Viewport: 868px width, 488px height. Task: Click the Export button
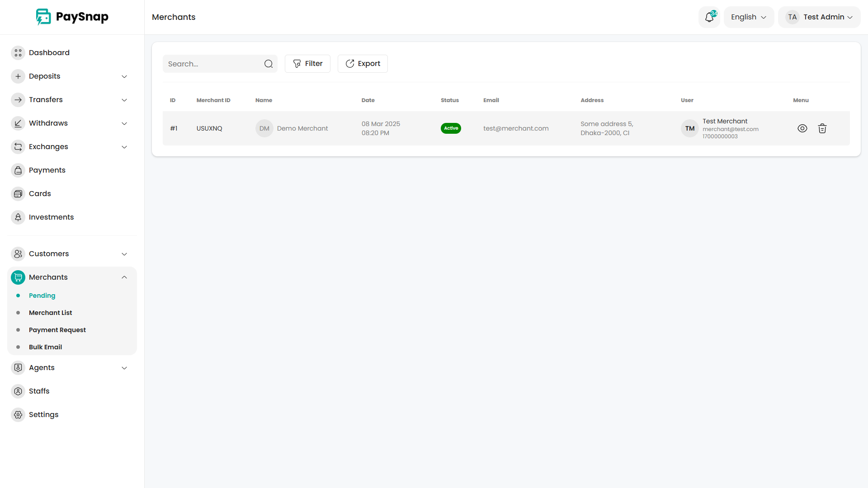363,64
